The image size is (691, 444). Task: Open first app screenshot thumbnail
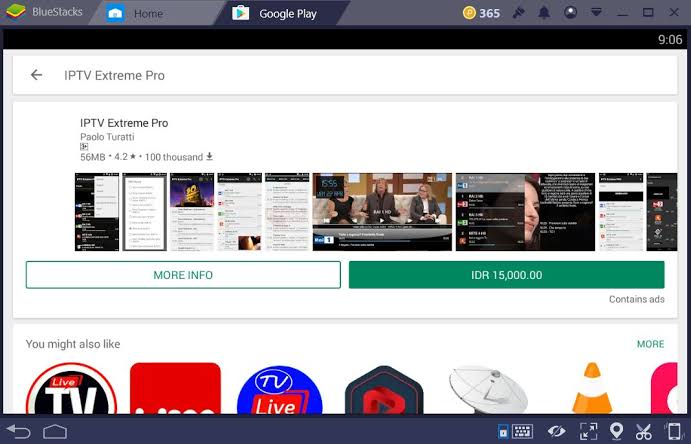click(x=97, y=212)
